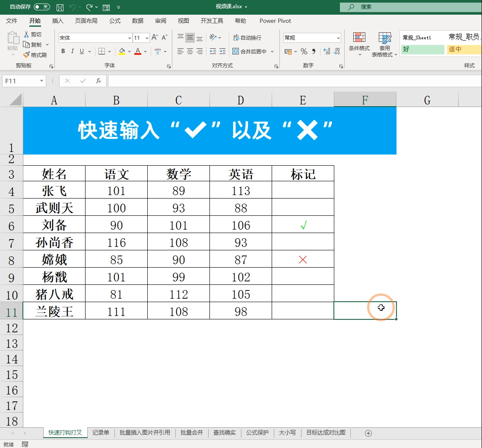The image size is (482, 448).
Task: Open the font name dropdown
Action: tap(130, 38)
